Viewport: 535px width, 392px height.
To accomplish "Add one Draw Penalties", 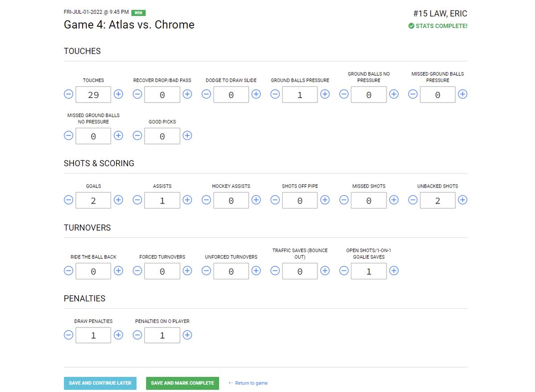I will coord(118,335).
